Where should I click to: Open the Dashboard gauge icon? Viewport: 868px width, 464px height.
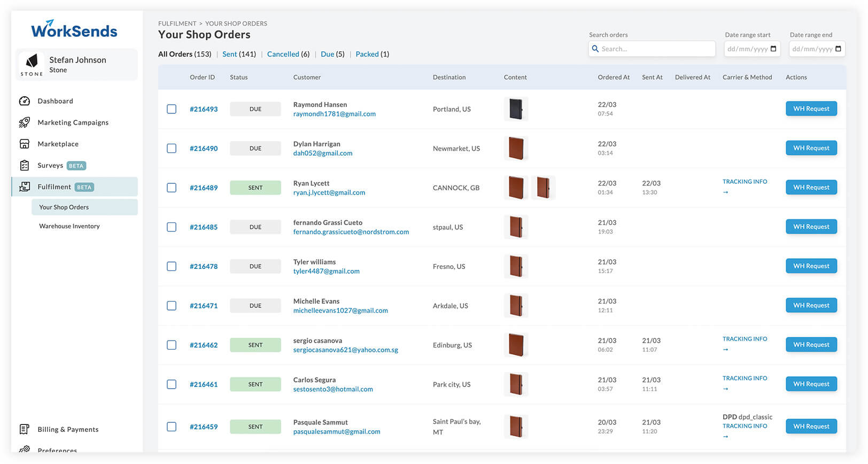25,101
